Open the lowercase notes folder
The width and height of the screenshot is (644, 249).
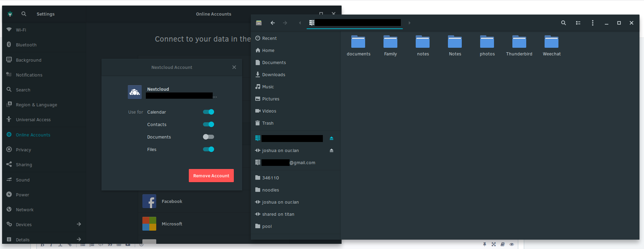(x=423, y=45)
